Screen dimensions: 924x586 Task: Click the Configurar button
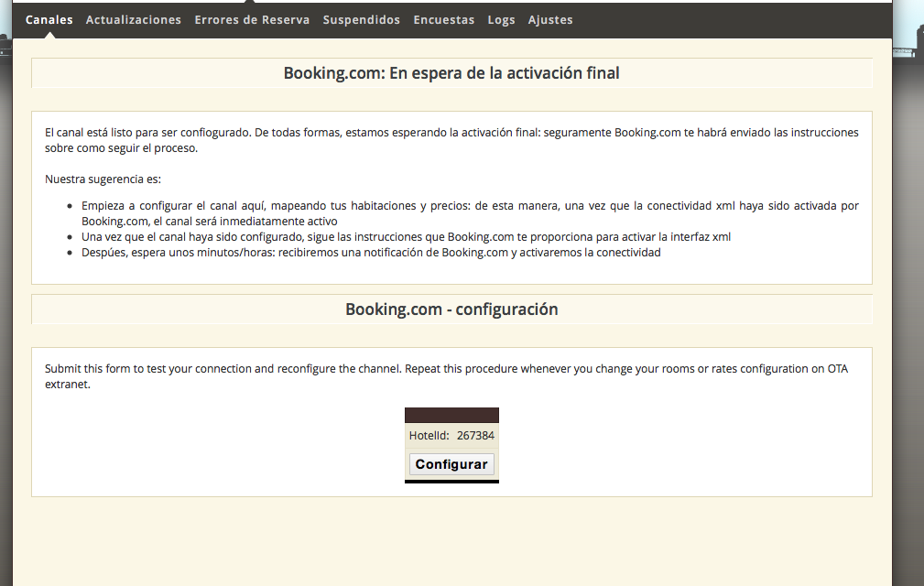(451, 464)
